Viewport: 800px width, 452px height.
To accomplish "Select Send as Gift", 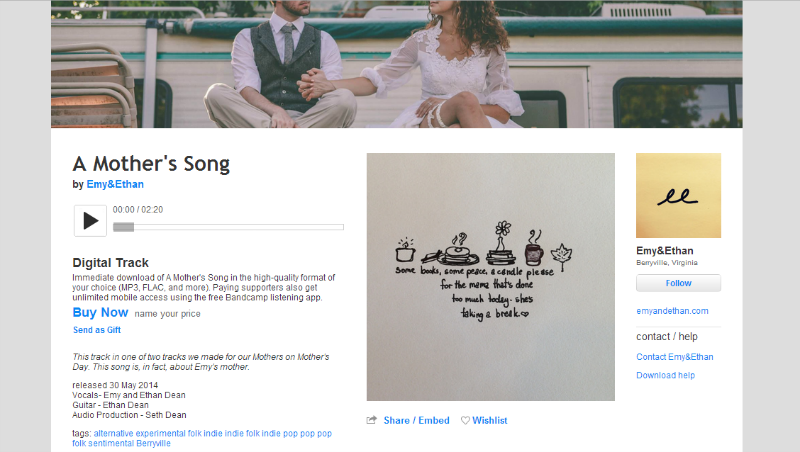I will tap(97, 330).
